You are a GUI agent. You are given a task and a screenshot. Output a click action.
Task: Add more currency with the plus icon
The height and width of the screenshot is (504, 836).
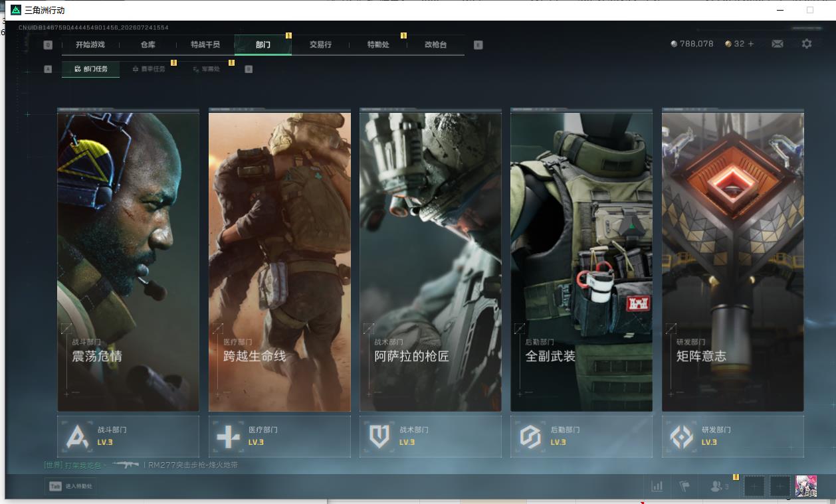(x=751, y=44)
